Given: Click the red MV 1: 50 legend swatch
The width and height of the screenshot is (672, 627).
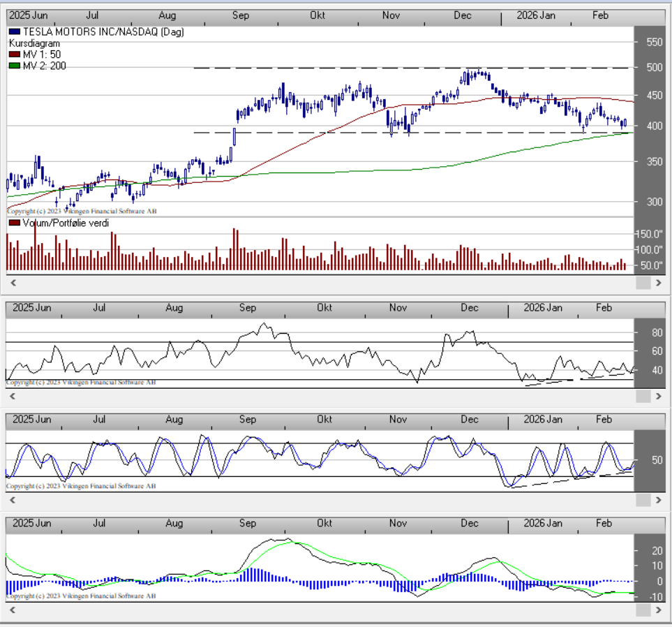Looking at the screenshot, I should coord(14,54).
